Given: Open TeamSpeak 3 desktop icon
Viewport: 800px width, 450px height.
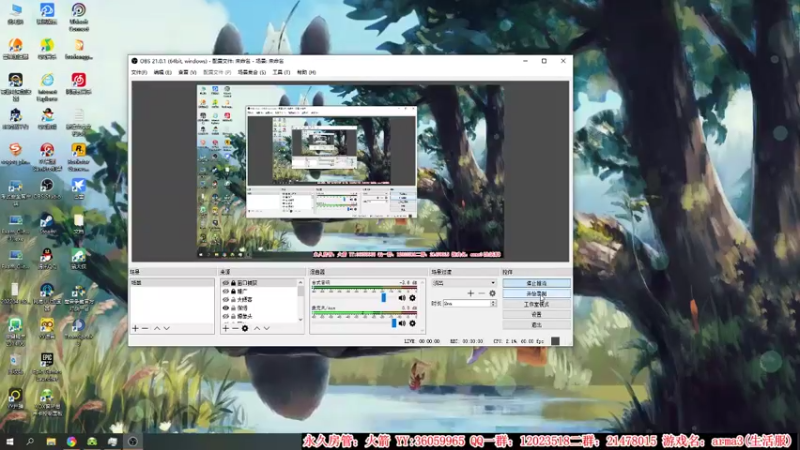Looking at the screenshot, I should 79,332.
